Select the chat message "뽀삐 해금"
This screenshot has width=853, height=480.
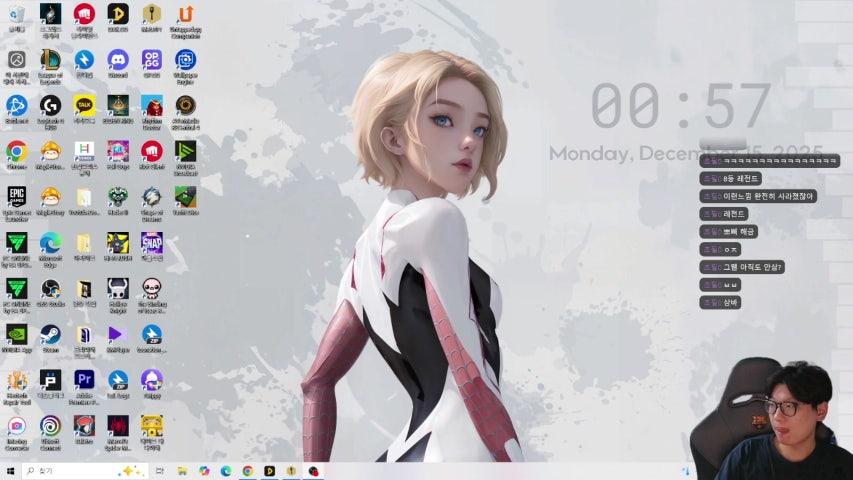pos(728,232)
